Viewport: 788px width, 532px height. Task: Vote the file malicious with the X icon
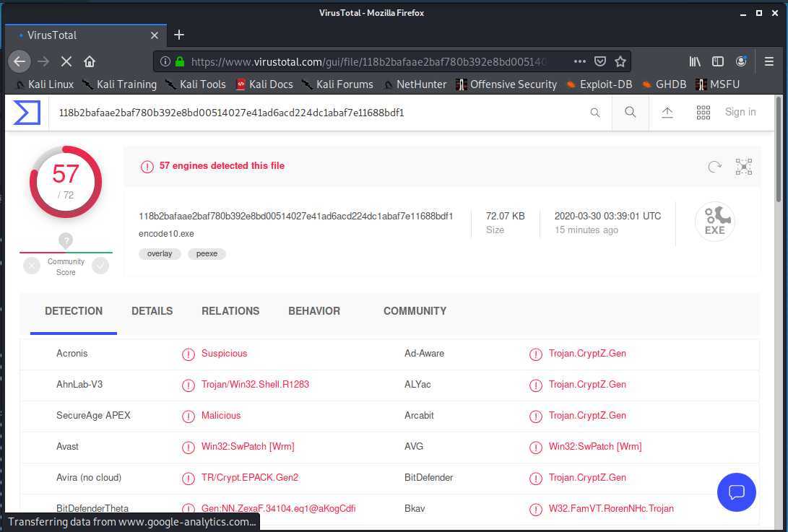pos(32,265)
